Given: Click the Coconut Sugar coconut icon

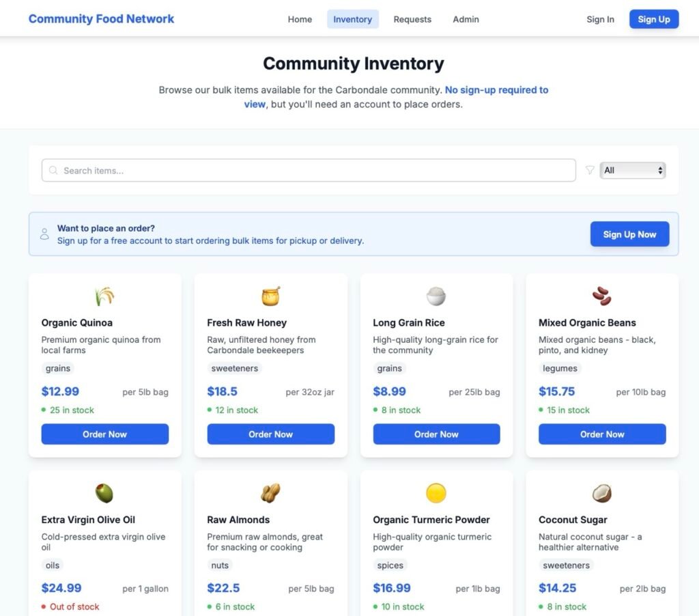Looking at the screenshot, I should (601, 493).
